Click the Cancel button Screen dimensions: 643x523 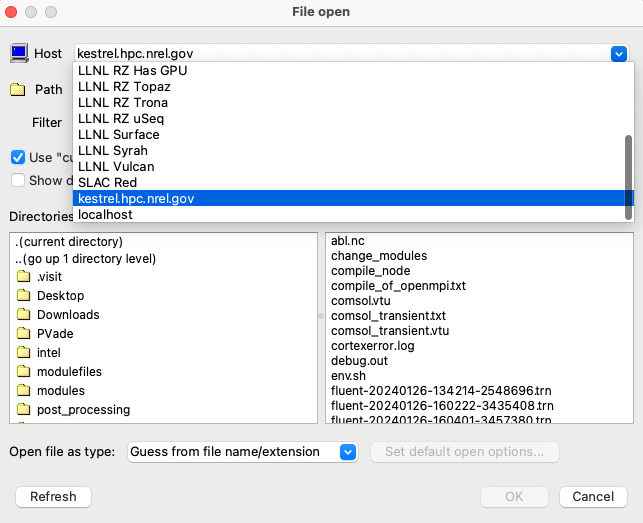tap(593, 496)
